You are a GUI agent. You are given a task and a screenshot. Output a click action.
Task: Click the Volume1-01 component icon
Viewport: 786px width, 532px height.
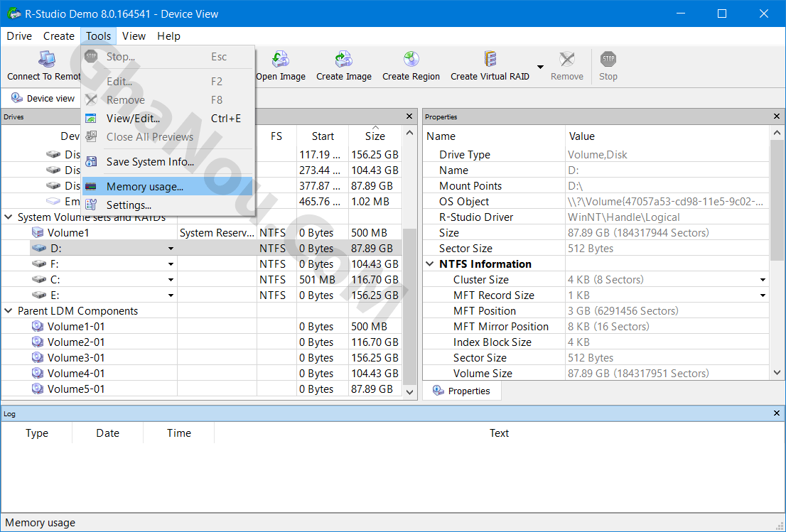tap(38, 326)
